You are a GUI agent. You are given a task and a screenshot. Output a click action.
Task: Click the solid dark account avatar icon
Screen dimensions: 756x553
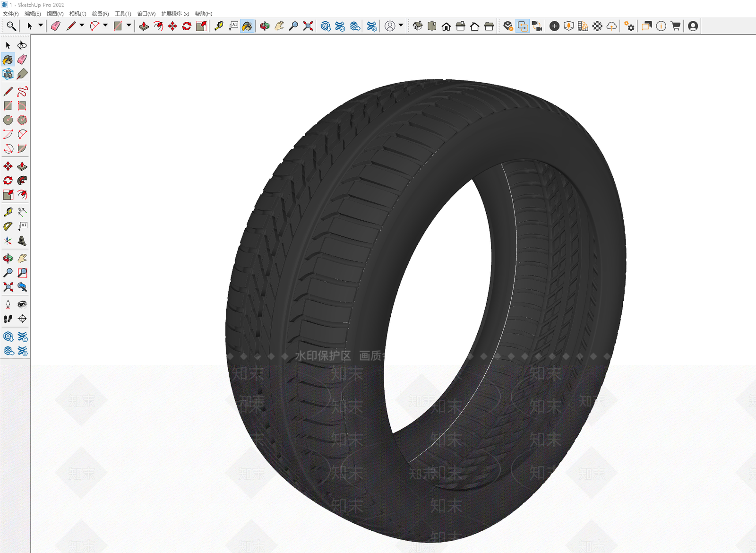coord(693,26)
